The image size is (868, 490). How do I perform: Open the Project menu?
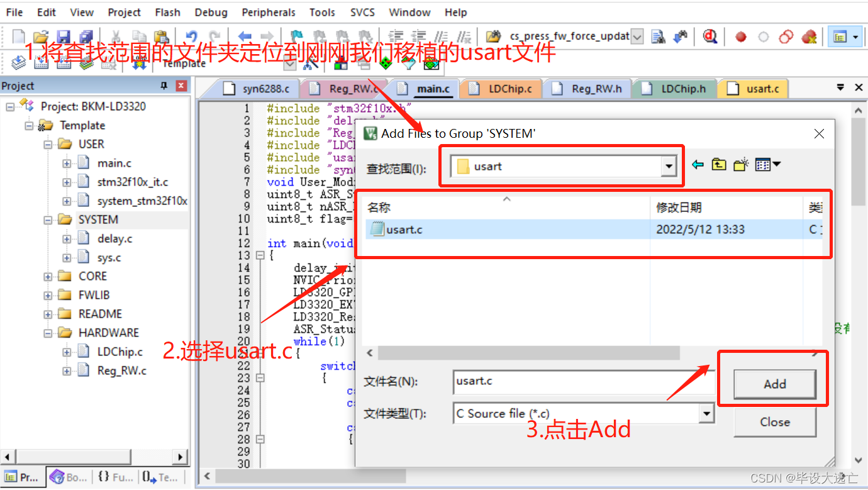pyautogui.click(x=124, y=12)
